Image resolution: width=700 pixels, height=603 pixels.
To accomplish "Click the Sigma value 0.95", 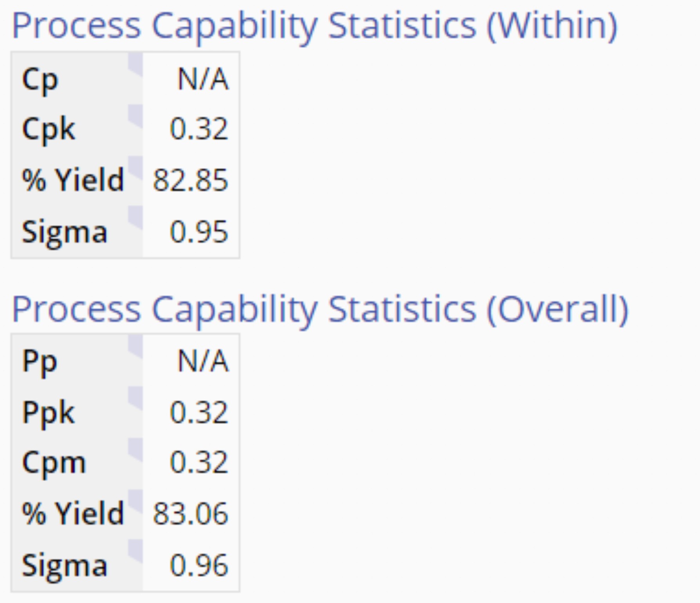I will [x=199, y=232].
